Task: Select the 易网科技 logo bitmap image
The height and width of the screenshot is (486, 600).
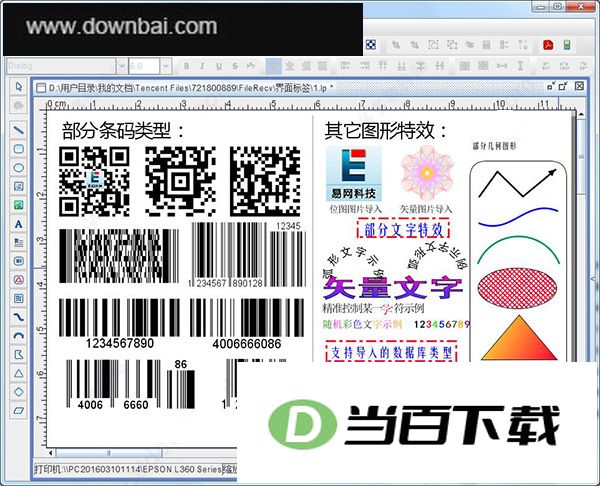Action: point(353,174)
